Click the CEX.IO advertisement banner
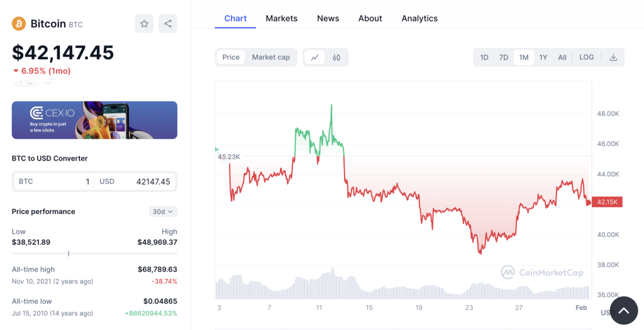The width and height of the screenshot is (644, 330). (x=94, y=120)
